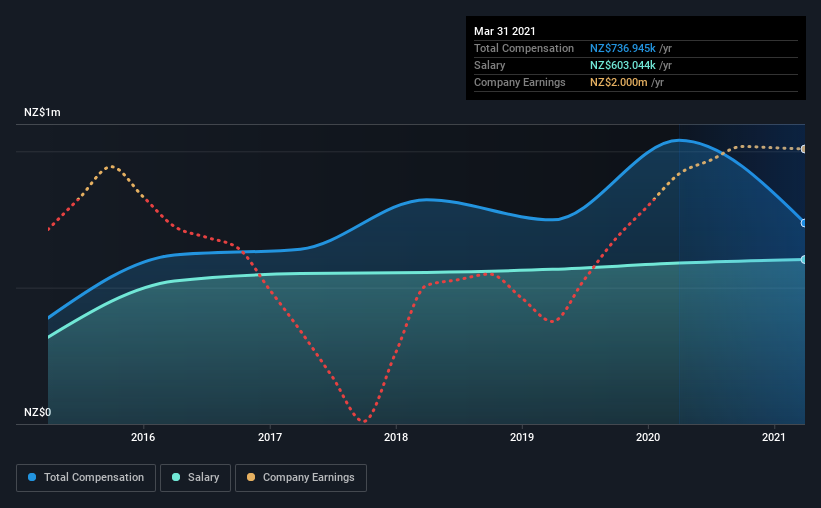Click the 2021 x-axis label

click(x=774, y=437)
